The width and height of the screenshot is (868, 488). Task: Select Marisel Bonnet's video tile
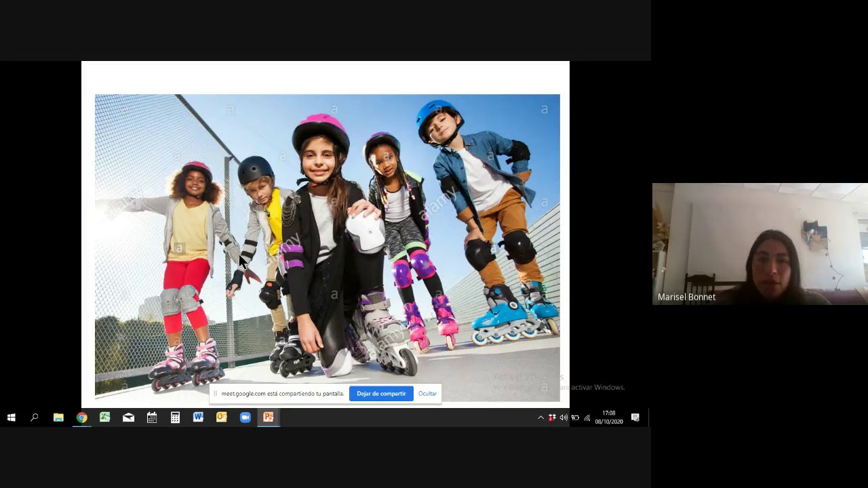click(760, 244)
